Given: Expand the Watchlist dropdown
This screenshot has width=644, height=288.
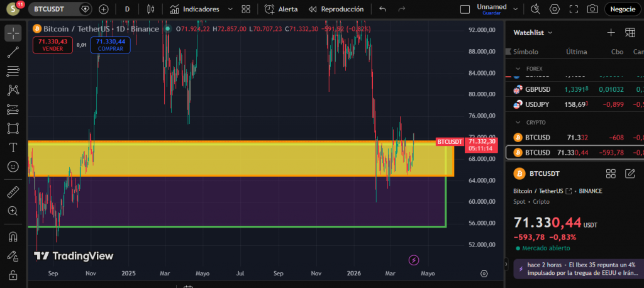Looking at the screenshot, I should coord(550,33).
